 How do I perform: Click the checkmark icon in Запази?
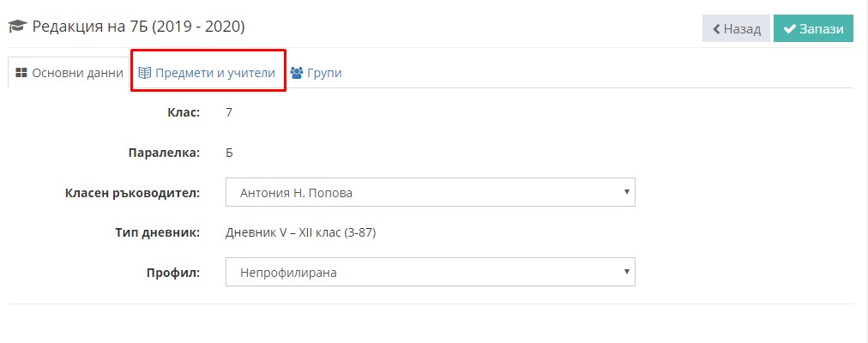pyautogui.click(x=790, y=29)
